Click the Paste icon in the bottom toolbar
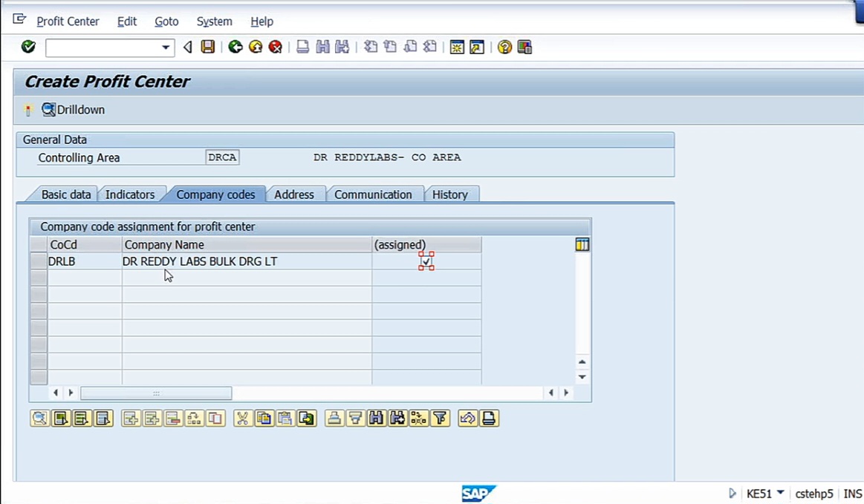 pyautogui.click(x=285, y=419)
